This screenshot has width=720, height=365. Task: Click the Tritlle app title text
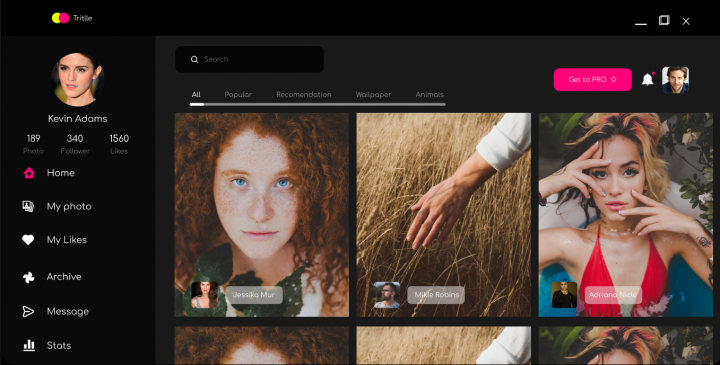(x=83, y=18)
